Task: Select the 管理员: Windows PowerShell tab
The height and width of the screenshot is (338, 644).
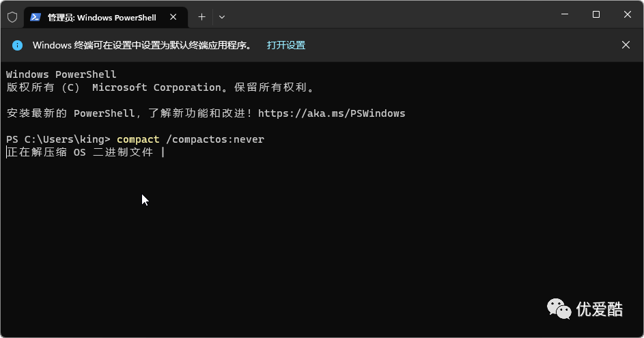Action: pos(106,17)
